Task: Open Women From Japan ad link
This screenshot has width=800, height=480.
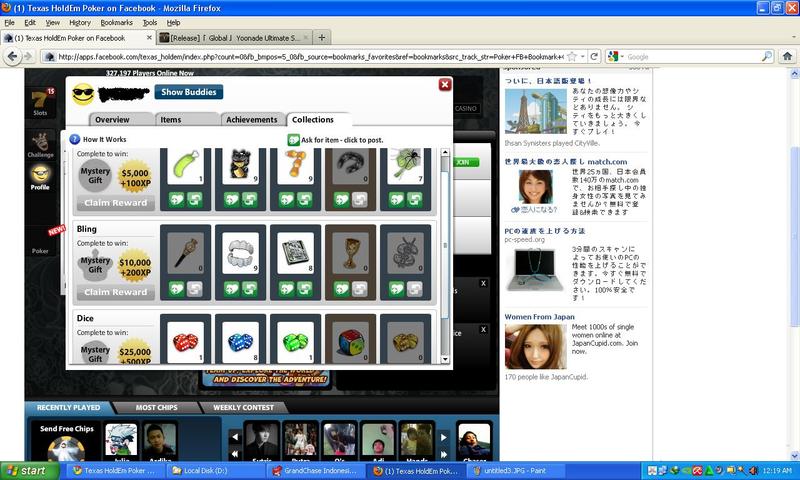Action: point(539,317)
